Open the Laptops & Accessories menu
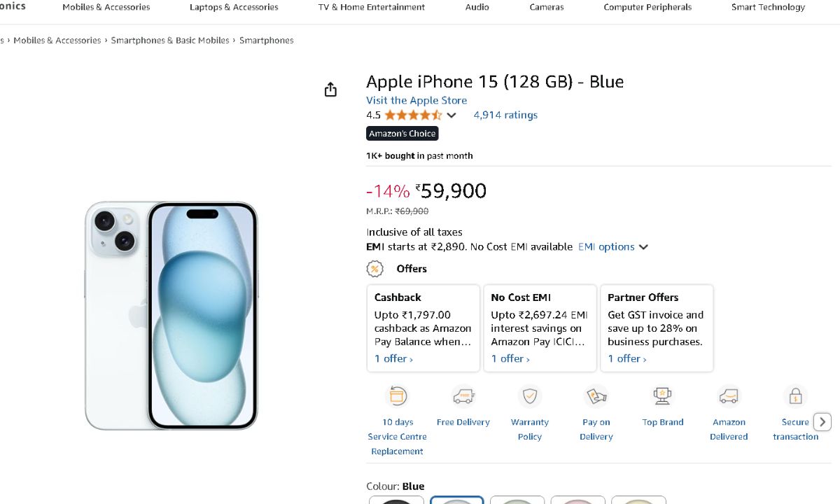 234,7
